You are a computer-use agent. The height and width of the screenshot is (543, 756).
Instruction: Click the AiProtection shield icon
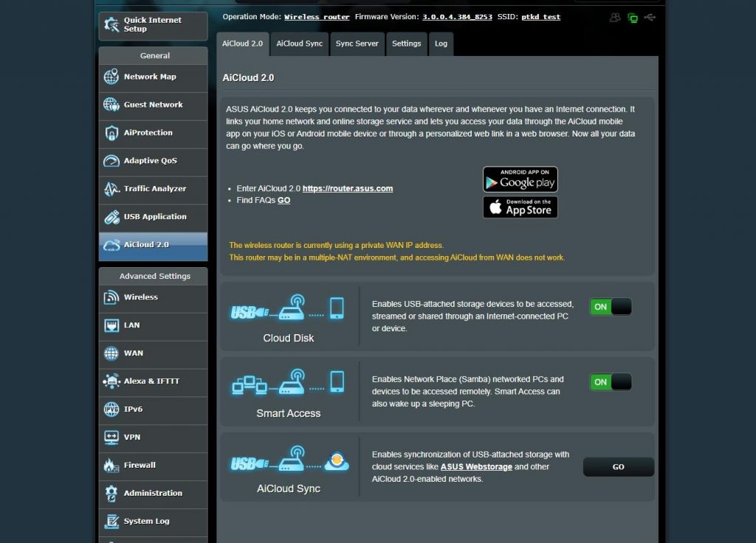coord(111,133)
